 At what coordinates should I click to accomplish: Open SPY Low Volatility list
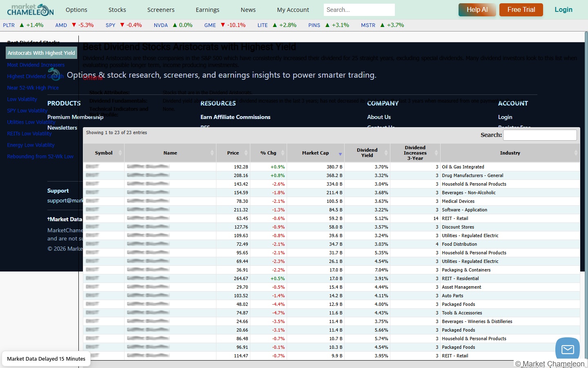click(x=27, y=111)
